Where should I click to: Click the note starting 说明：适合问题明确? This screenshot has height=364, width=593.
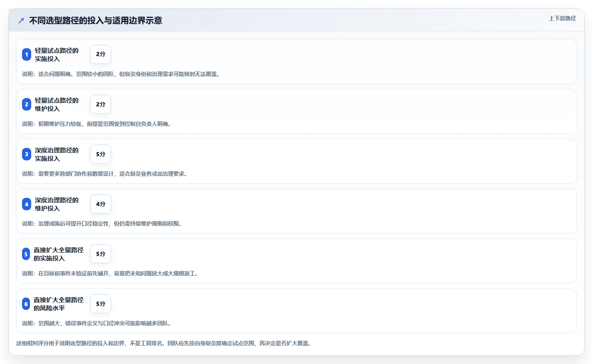[122, 74]
